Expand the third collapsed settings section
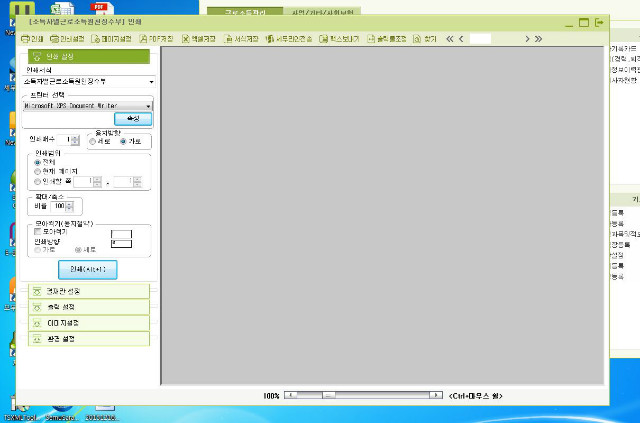This screenshot has width=640, height=423. tap(84, 323)
